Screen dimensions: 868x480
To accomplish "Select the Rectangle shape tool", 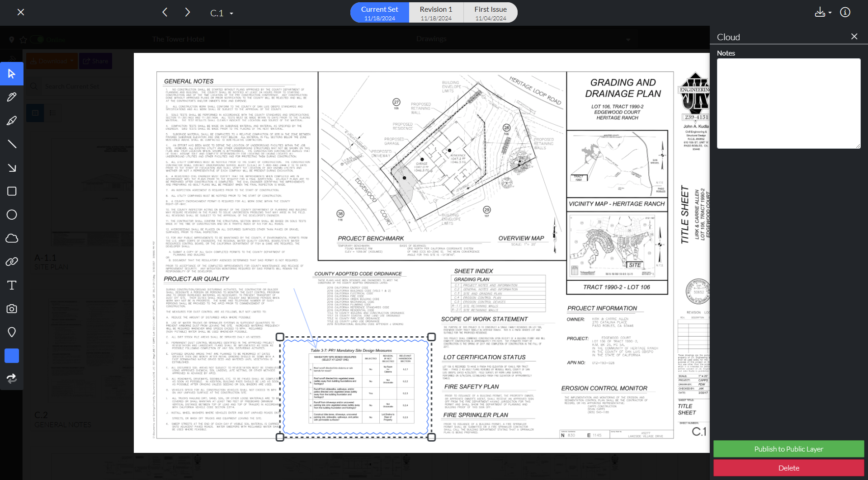I will [12, 191].
